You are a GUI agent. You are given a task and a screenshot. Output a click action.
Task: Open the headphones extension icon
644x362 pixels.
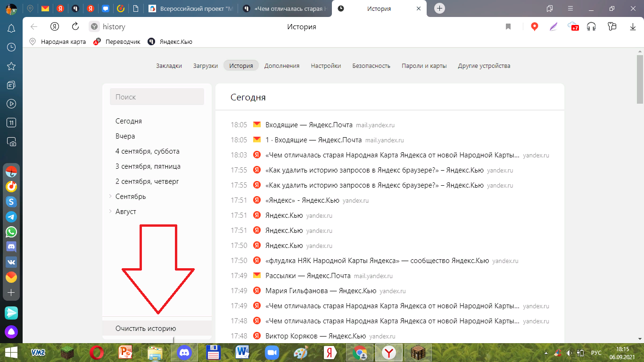pyautogui.click(x=591, y=27)
